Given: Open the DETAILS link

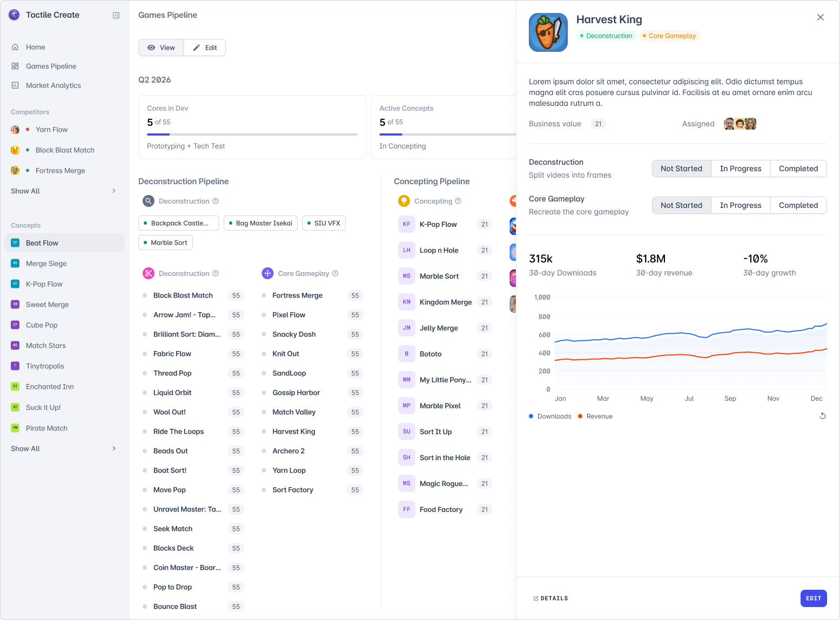Looking at the screenshot, I should pos(550,598).
